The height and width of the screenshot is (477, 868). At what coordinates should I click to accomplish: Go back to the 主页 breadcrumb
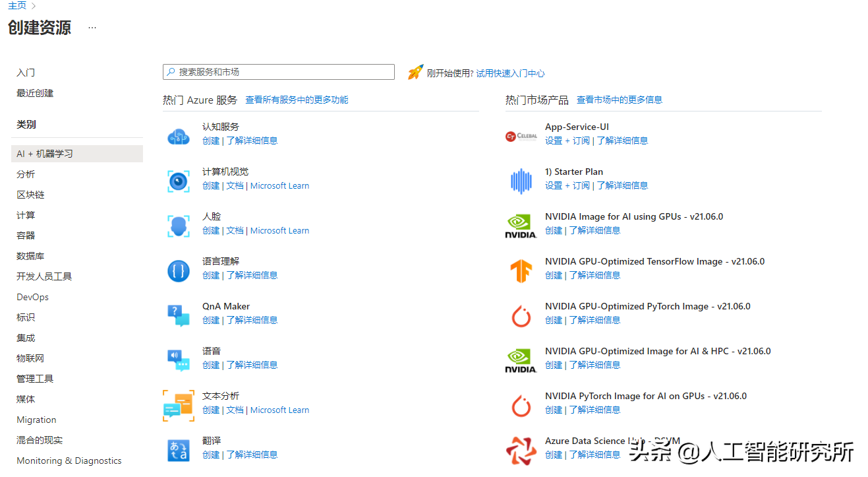tap(17, 5)
